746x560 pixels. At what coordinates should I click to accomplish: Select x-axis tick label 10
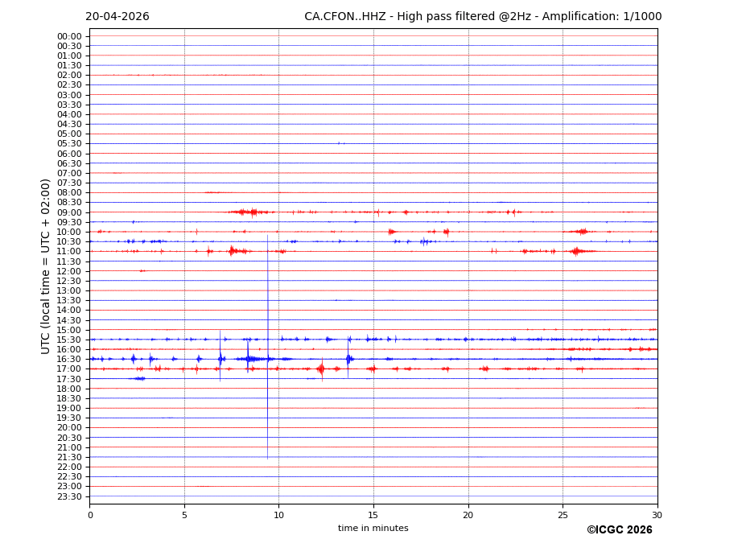(x=278, y=515)
